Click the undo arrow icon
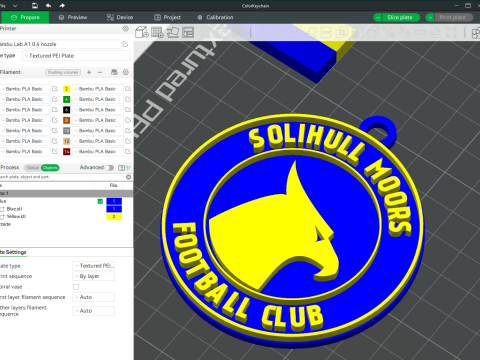Image resolution: width=480 pixels, height=360 pixels. click(48, 6)
